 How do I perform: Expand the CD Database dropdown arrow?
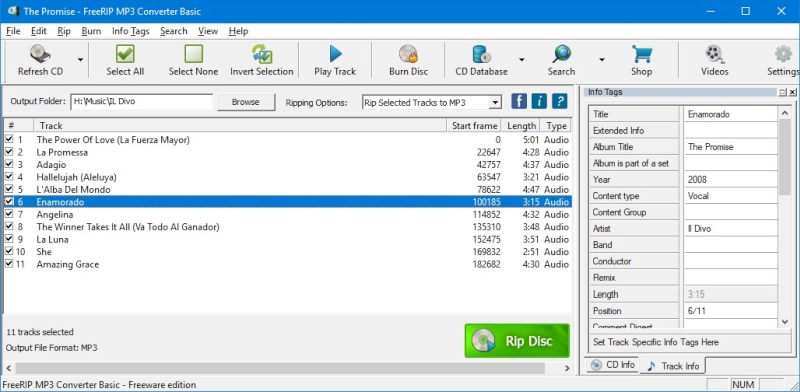tap(521, 60)
